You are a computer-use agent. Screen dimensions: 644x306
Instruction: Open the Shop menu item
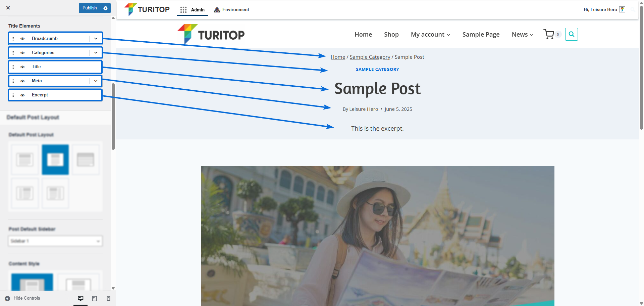click(x=391, y=35)
